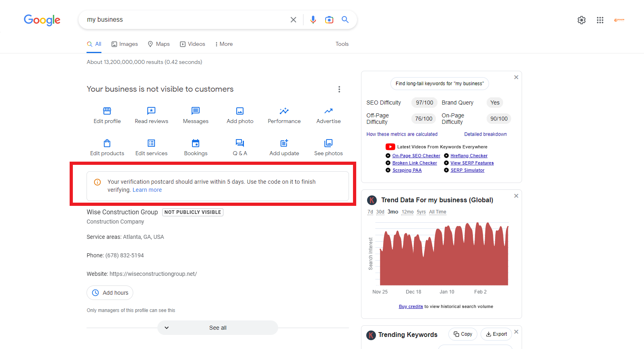Select 12mo trend time range
Viewport: 644px width, 349px height.
coord(407,212)
